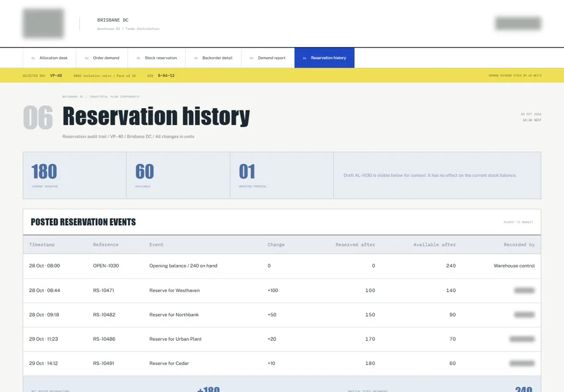This screenshot has width=564, height=392.
Task: Click the Reserve for Northbank event
Action: pos(174,314)
